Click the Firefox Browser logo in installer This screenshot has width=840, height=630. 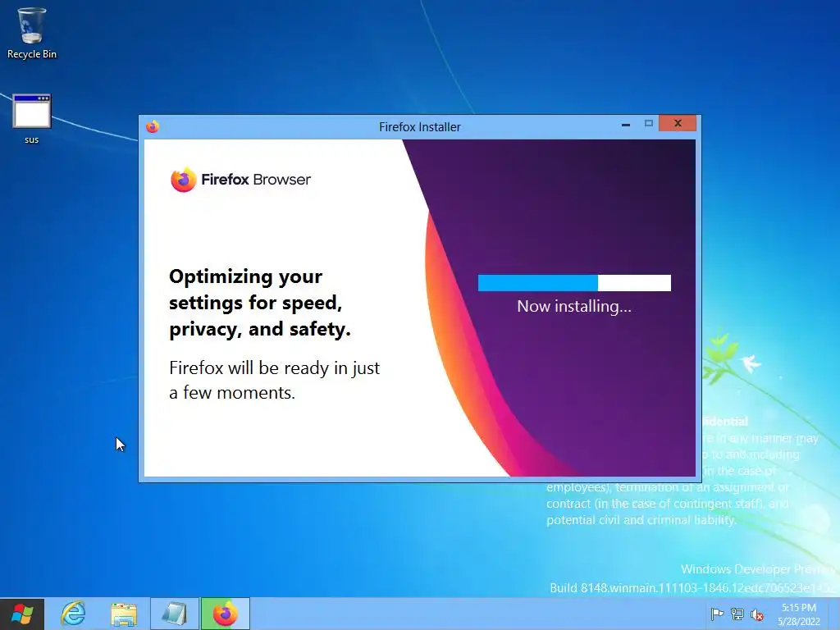pos(240,180)
